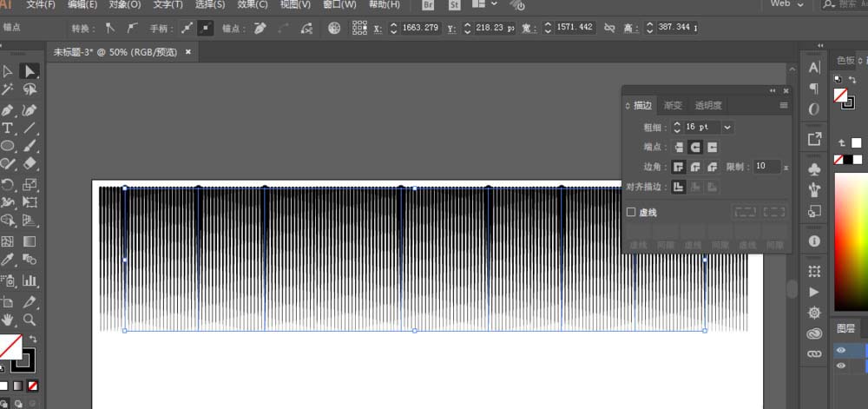This screenshot has width=868, height=409.
Task: Switch to the 透明度 transparency tab
Action: (x=707, y=105)
